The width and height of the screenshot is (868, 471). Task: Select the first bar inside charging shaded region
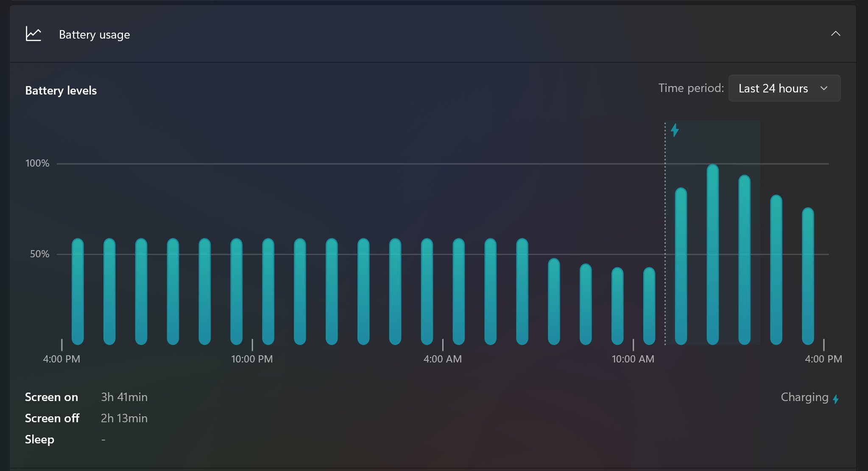pos(681,266)
